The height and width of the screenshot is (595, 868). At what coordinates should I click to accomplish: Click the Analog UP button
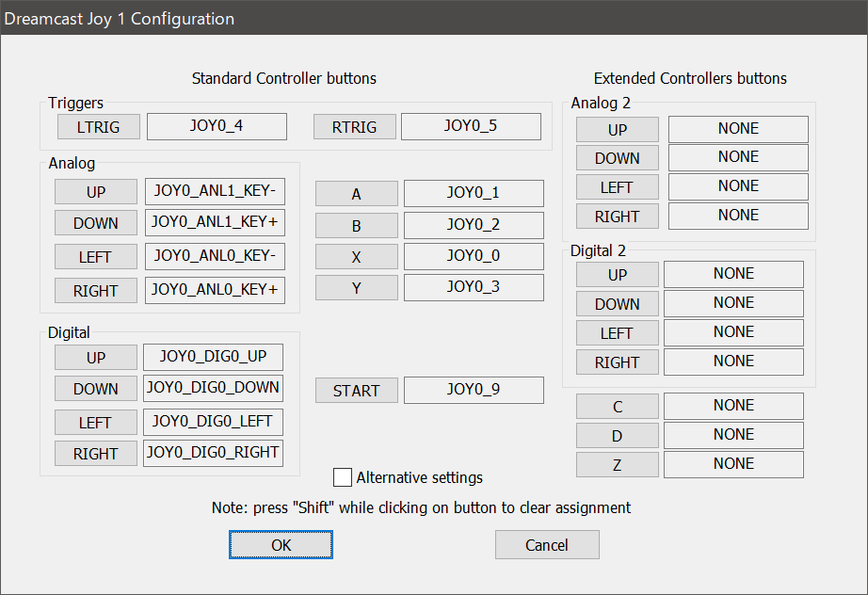pos(96,191)
